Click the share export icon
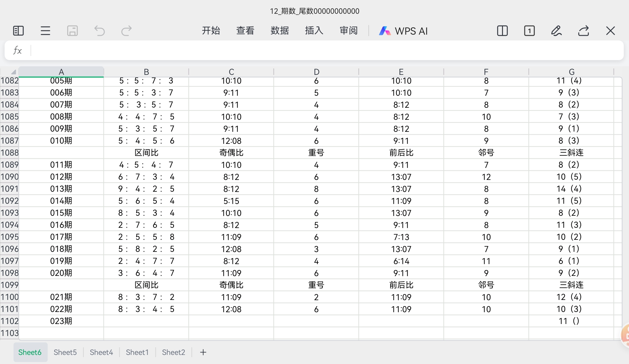Image resolution: width=629 pixels, height=364 pixels. pos(584,31)
